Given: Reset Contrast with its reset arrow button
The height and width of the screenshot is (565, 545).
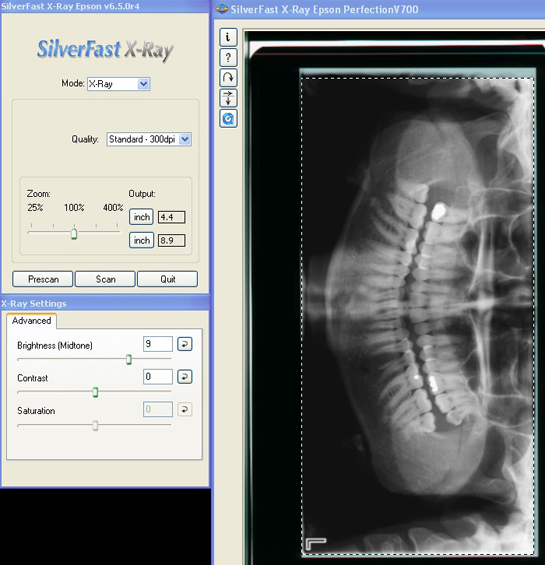Looking at the screenshot, I should [185, 377].
